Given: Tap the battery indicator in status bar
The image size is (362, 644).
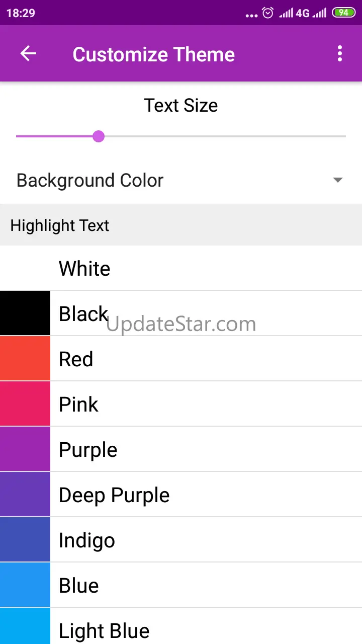Looking at the screenshot, I should coord(343,13).
